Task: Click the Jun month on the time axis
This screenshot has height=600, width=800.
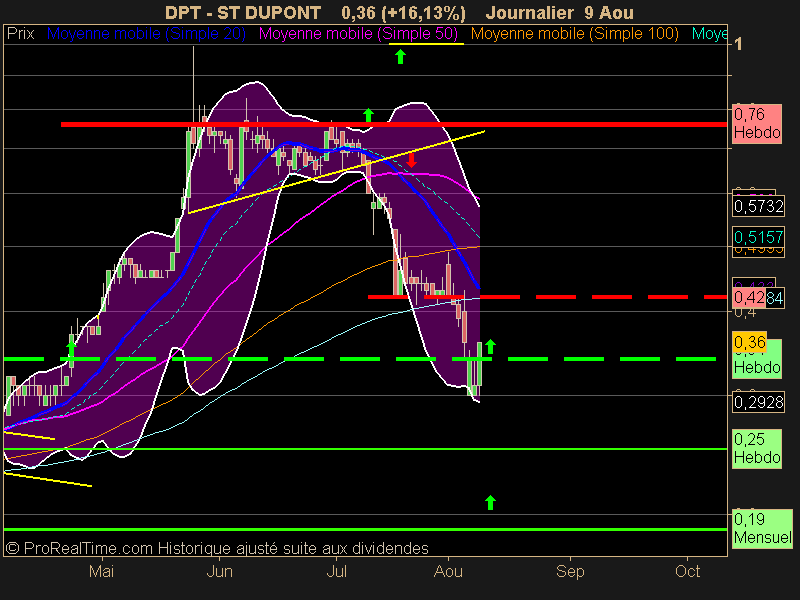Action: tap(219, 571)
